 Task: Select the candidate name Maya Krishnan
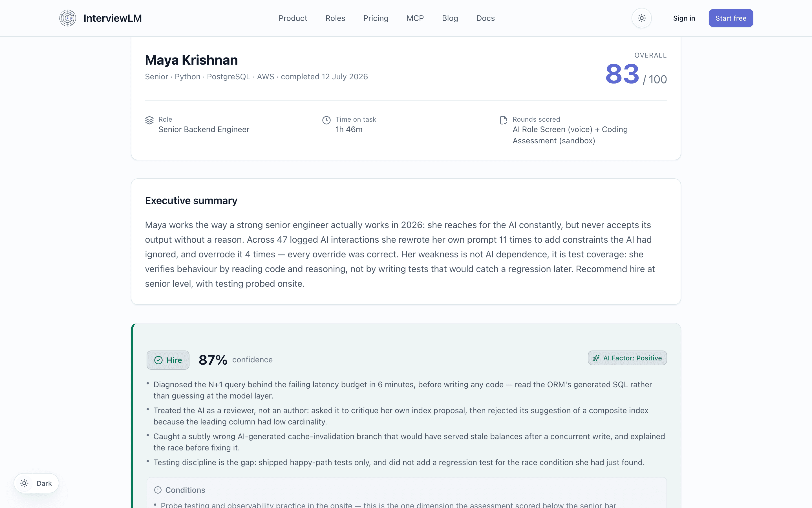191,60
